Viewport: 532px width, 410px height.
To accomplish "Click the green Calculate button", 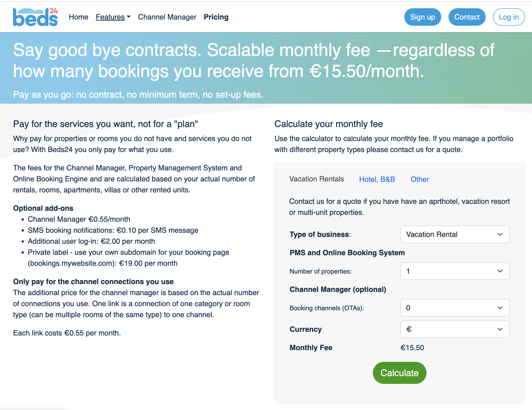I will 399,373.
